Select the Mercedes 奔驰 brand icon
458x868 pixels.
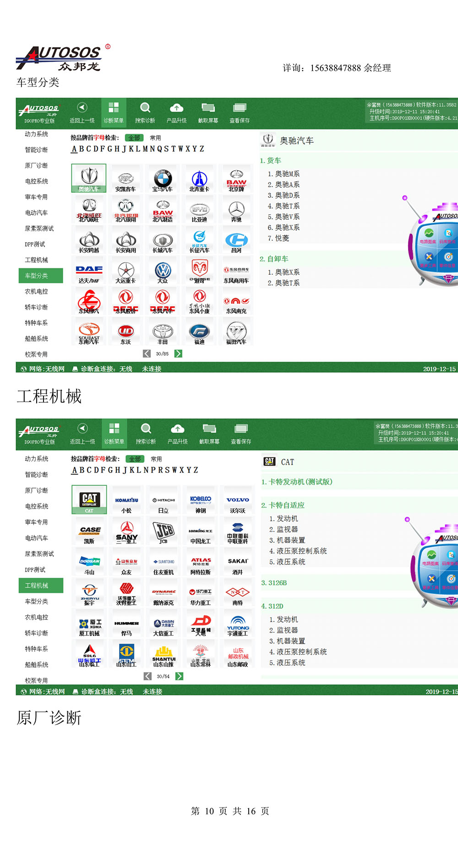click(x=236, y=210)
